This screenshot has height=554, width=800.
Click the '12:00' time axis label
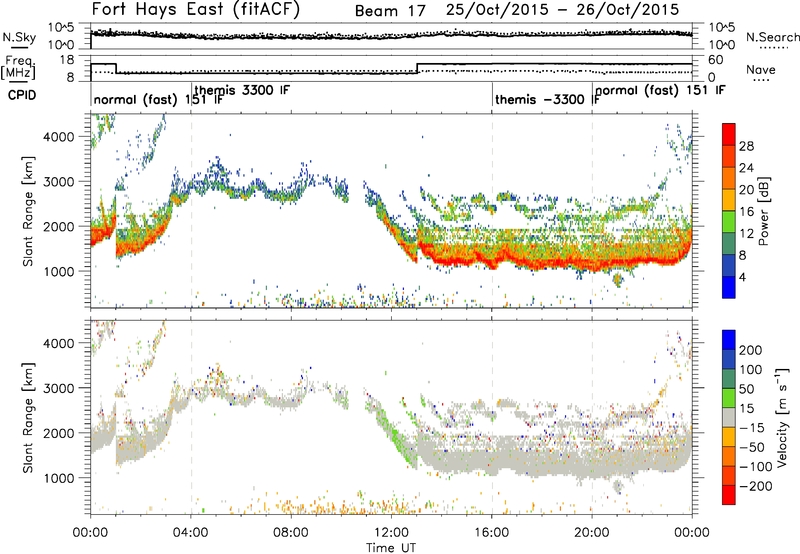tap(391, 533)
